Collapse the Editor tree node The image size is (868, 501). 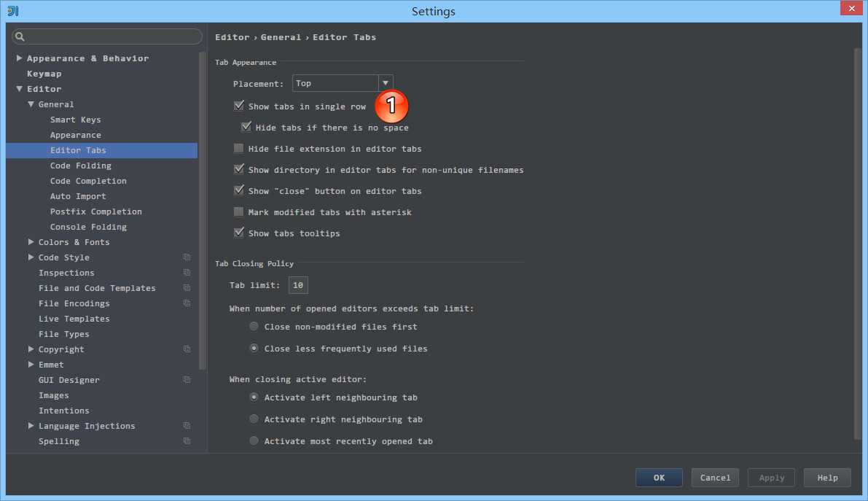point(20,89)
